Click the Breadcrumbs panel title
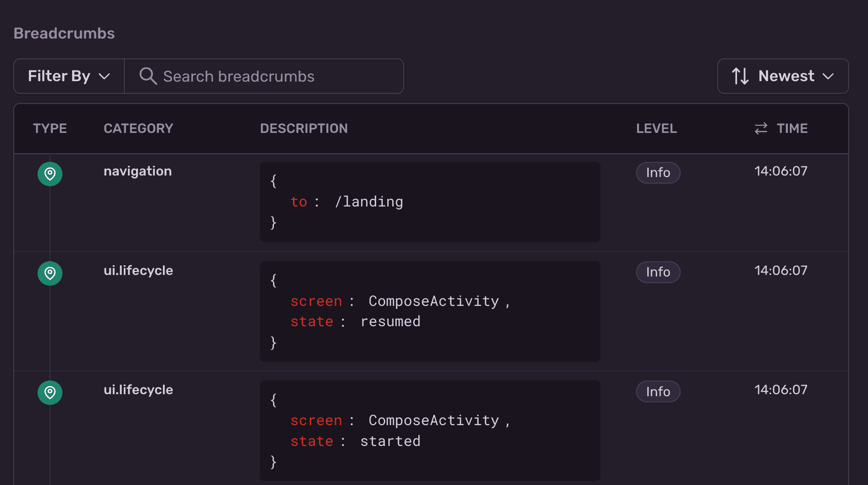This screenshot has height=485, width=868. click(64, 33)
